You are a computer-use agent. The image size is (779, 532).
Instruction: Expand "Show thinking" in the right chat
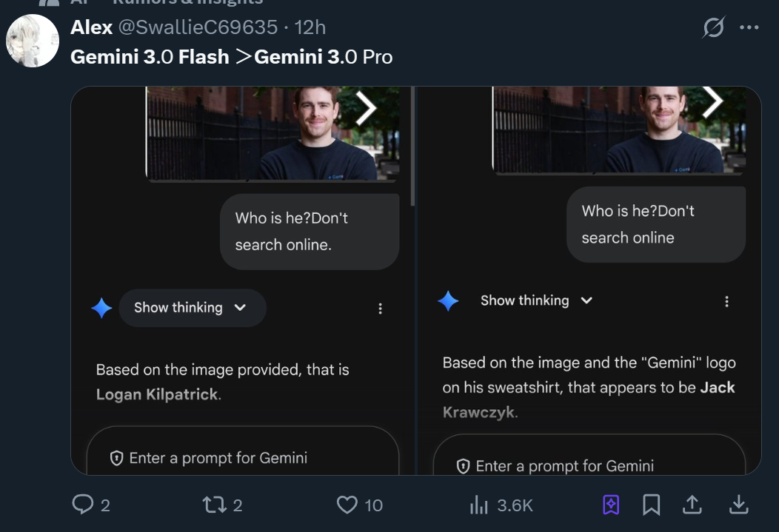pyautogui.click(x=536, y=300)
